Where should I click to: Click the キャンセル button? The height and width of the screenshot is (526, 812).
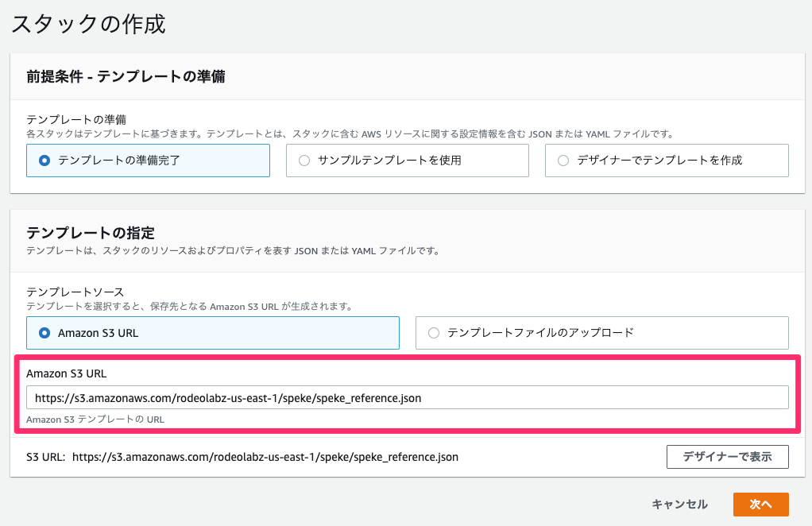click(x=679, y=505)
